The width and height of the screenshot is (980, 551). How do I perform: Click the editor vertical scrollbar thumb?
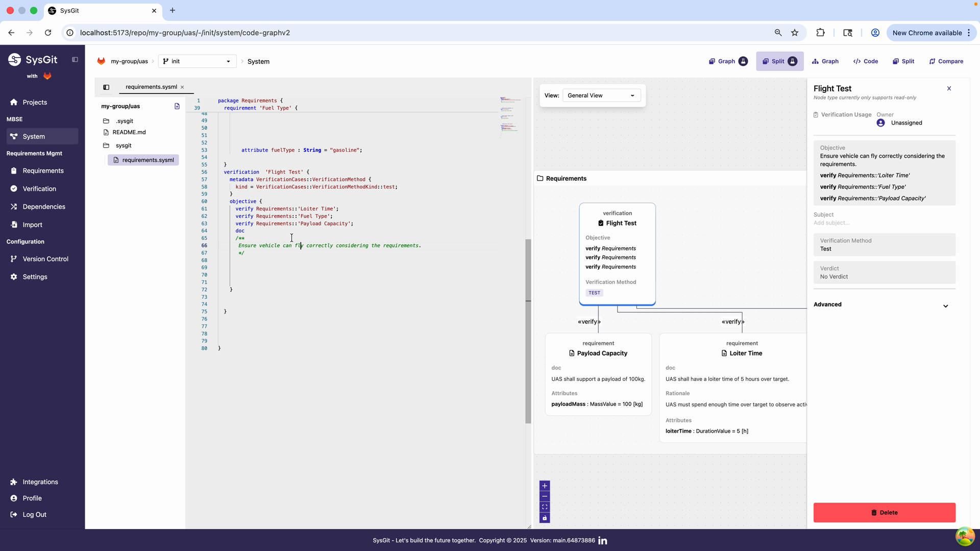pyautogui.click(x=528, y=332)
